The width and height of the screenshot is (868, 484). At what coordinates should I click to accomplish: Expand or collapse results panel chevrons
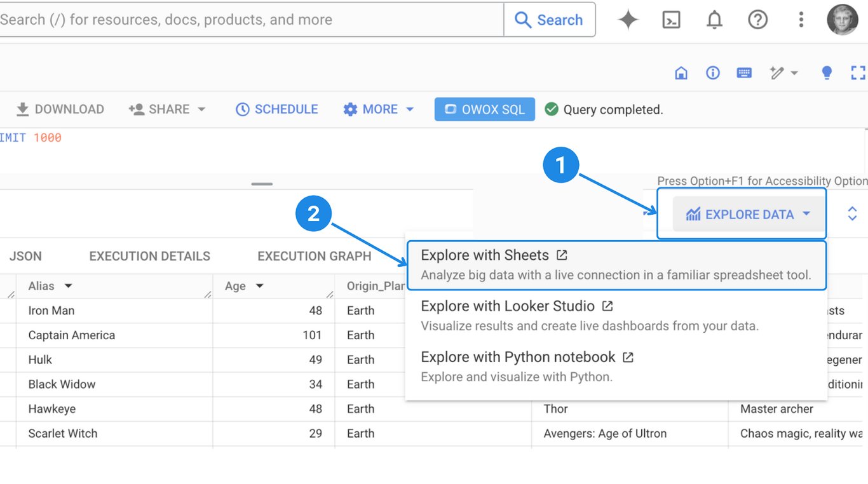tap(852, 214)
